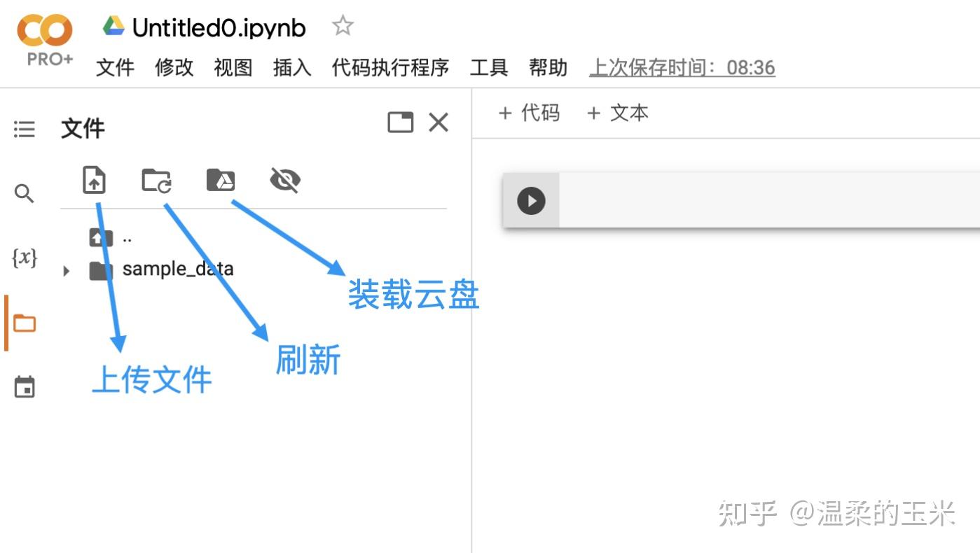Click the 上次保存时间 revision history link
This screenshot has width=980, height=553.
point(682,67)
